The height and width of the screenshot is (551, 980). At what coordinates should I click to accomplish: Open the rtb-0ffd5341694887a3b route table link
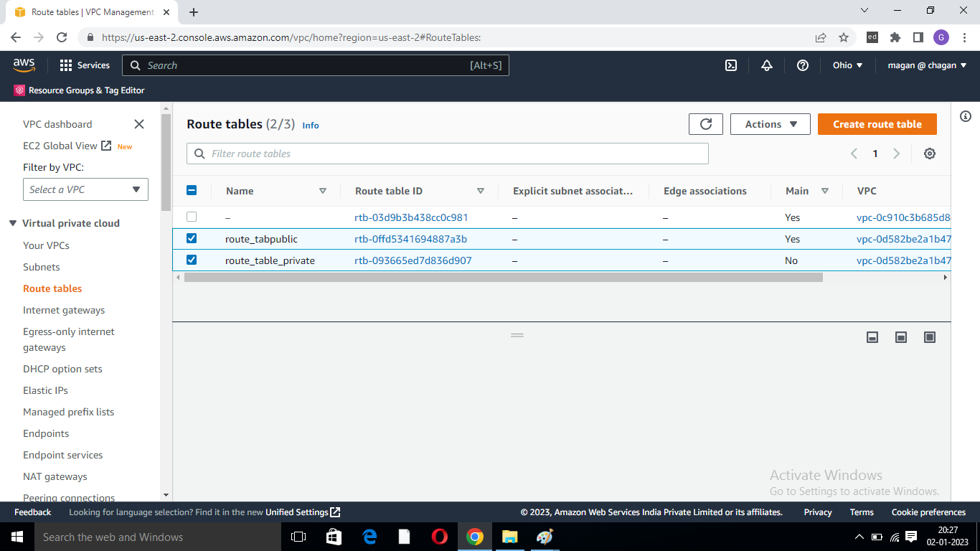click(x=410, y=238)
